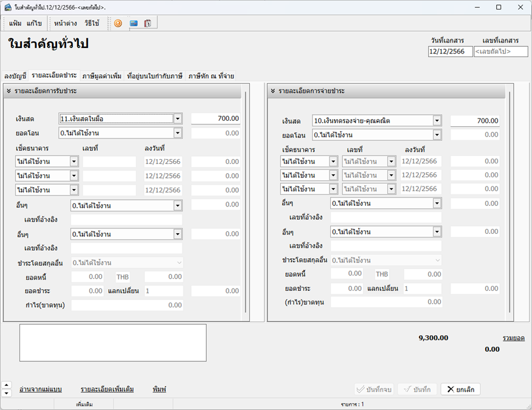Maximize the ใบสำคัญทั่วไป window
The height and width of the screenshot is (410, 532).
[499, 7]
